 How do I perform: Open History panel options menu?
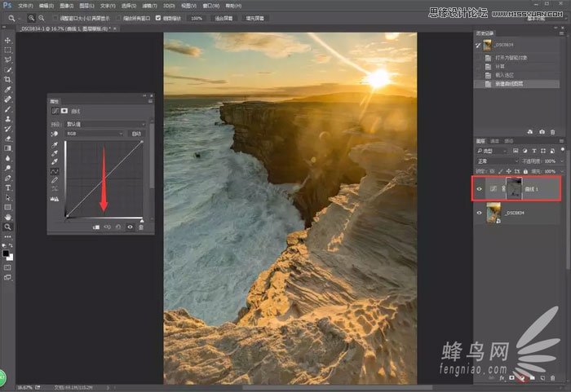pyautogui.click(x=561, y=33)
